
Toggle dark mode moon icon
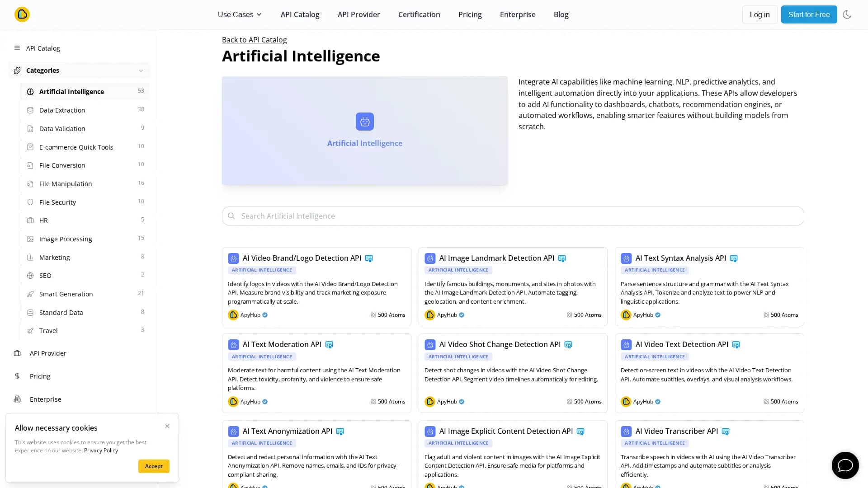pos(847,14)
